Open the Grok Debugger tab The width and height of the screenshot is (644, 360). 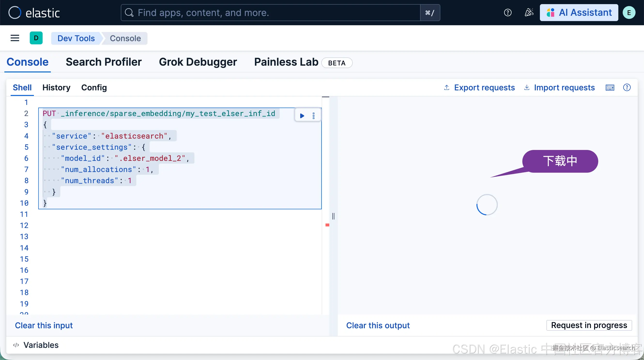tap(198, 62)
